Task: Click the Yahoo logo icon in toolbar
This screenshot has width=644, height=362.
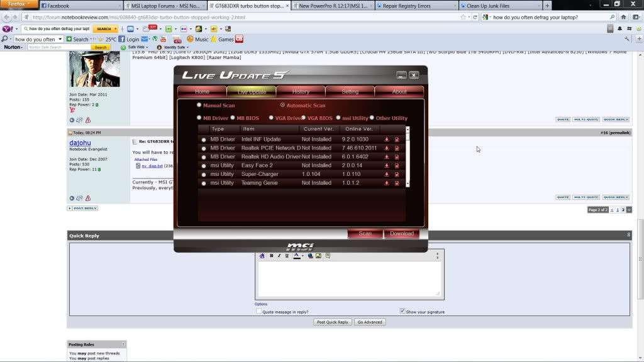Action: click(8, 29)
